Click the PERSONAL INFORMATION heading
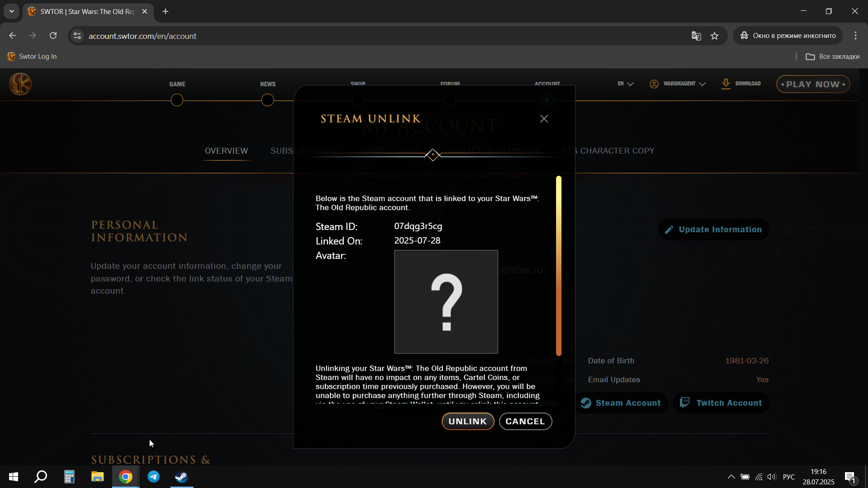This screenshot has width=868, height=488. click(x=139, y=231)
